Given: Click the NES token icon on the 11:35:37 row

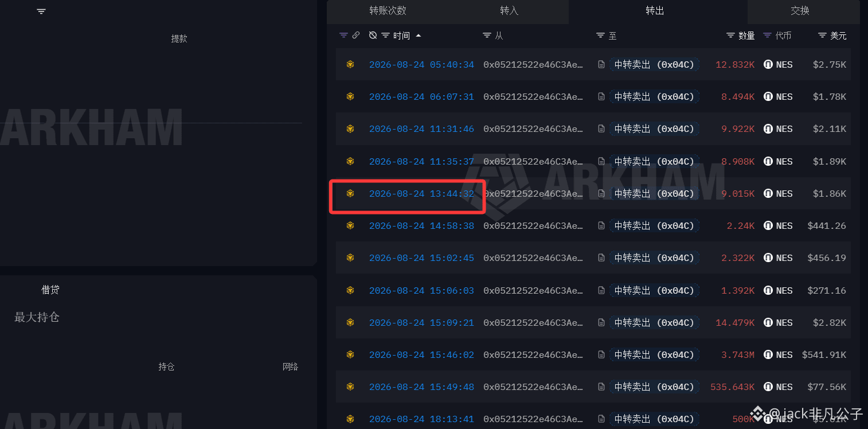Looking at the screenshot, I should click(x=768, y=162).
